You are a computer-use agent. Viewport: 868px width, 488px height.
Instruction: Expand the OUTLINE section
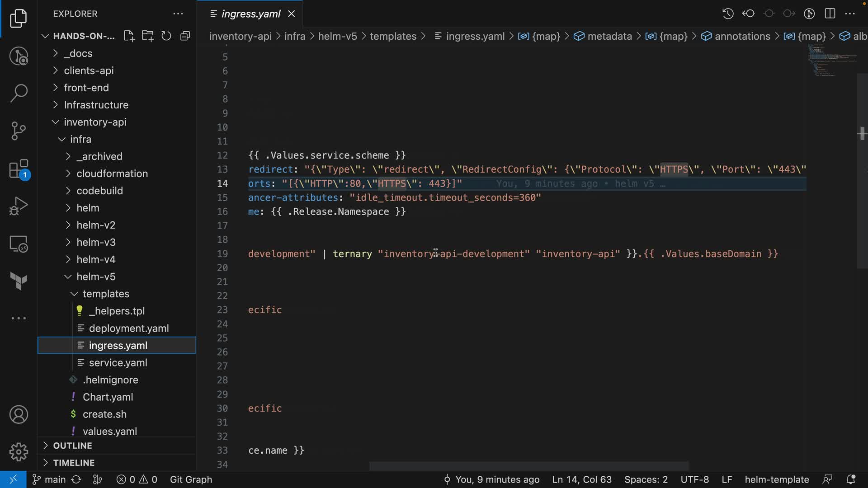coord(72,446)
